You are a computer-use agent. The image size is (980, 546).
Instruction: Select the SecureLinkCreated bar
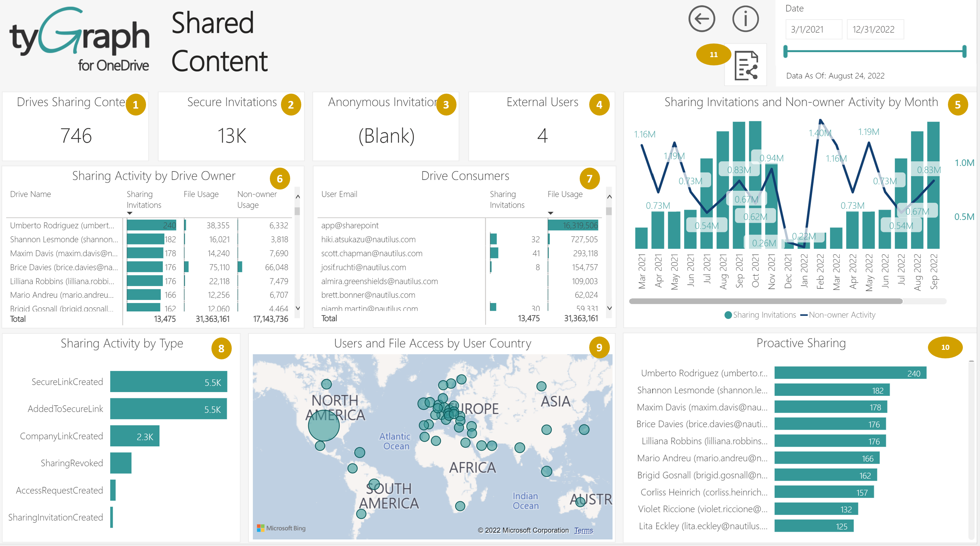[168, 382]
